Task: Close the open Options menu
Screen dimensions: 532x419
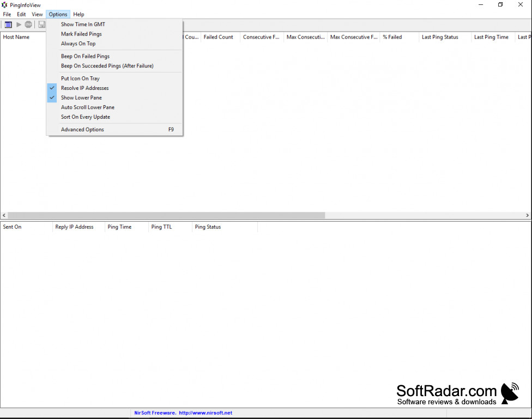Action: pos(58,14)
